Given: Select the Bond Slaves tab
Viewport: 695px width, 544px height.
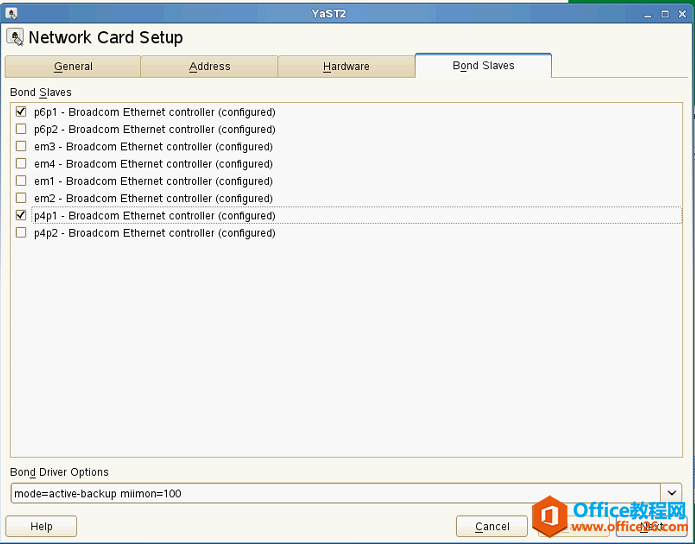Looking at the screenshot, I should (x=484, y=66).
